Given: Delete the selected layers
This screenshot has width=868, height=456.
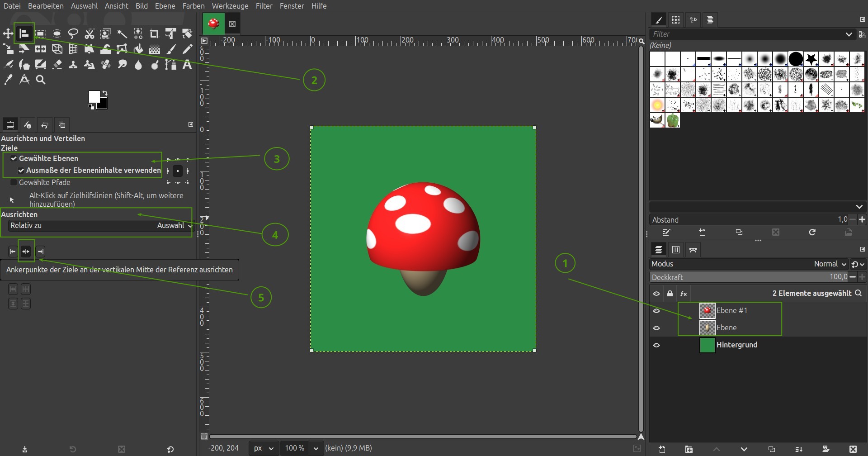Looking at the screenshot, I should (x=853, y=449).
